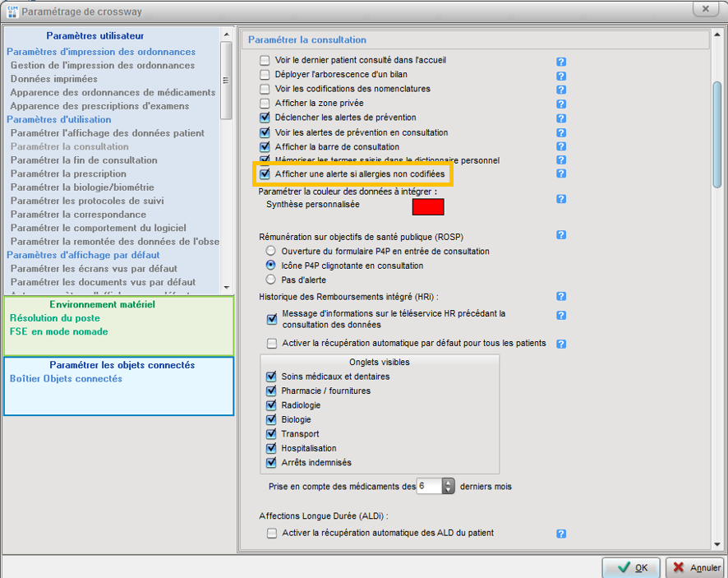Viewport: 728px width, 578px height.
Task: Open the red 'Synthèse personnalisée' color swatch
Action: tap(428, 206)
